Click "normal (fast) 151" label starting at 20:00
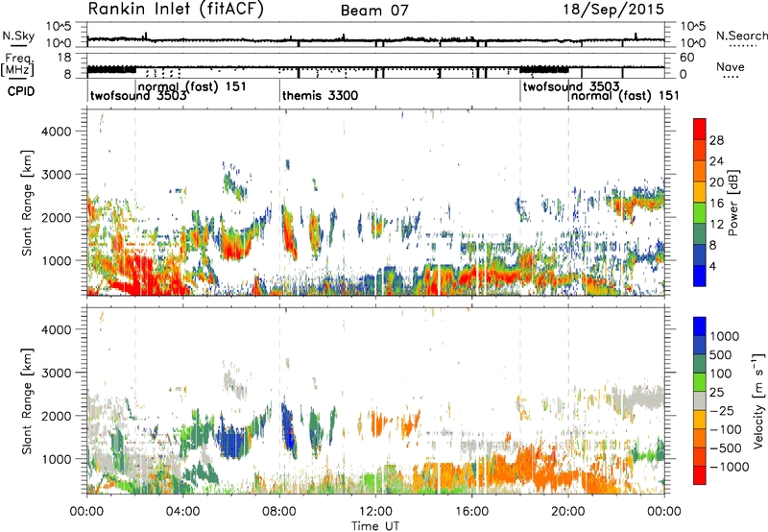Viewport: 768px width, 532px height. [x=625, y=95]
